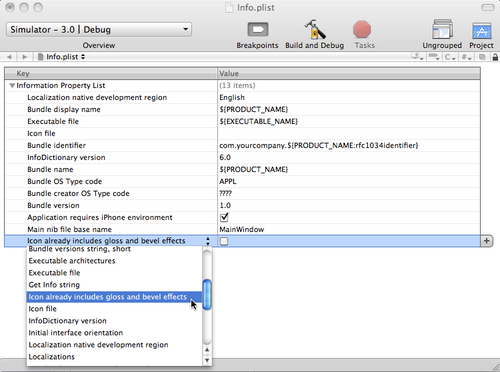This screenshot has height=372, width=500.
Task: Check the gloss and bevel effects checkbox
Action: coord(224,241)
